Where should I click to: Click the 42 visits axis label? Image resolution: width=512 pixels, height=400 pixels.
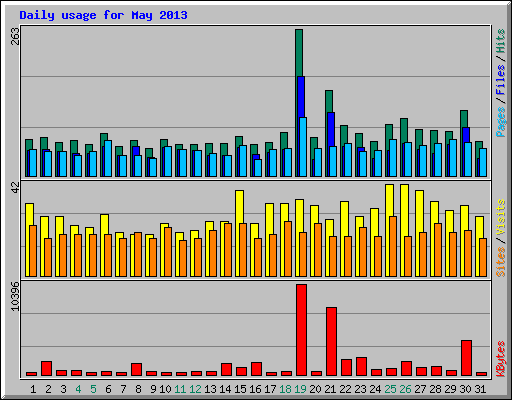pyautogui.click(x=15, y=187)
